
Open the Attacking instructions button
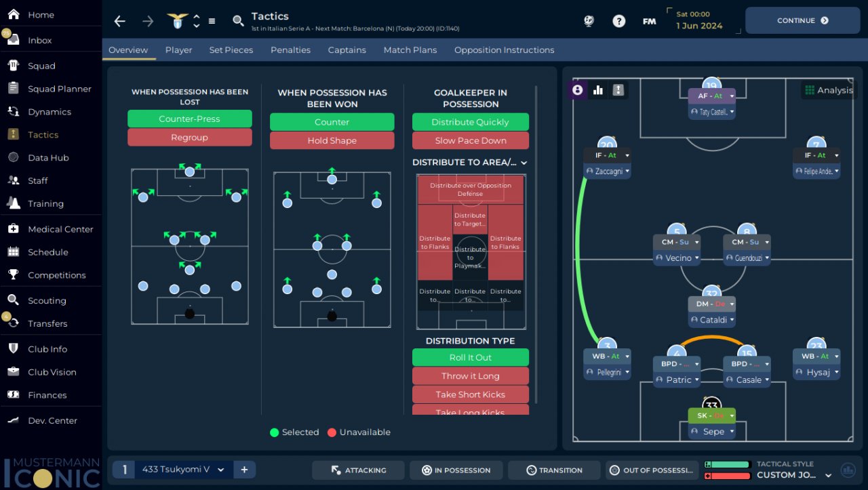click(x=358, y=470)
